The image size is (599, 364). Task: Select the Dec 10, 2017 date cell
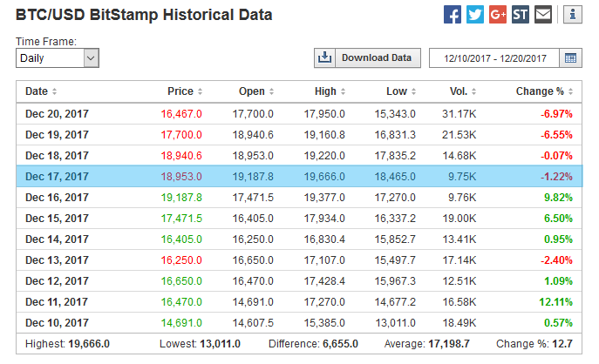[57, 323]
